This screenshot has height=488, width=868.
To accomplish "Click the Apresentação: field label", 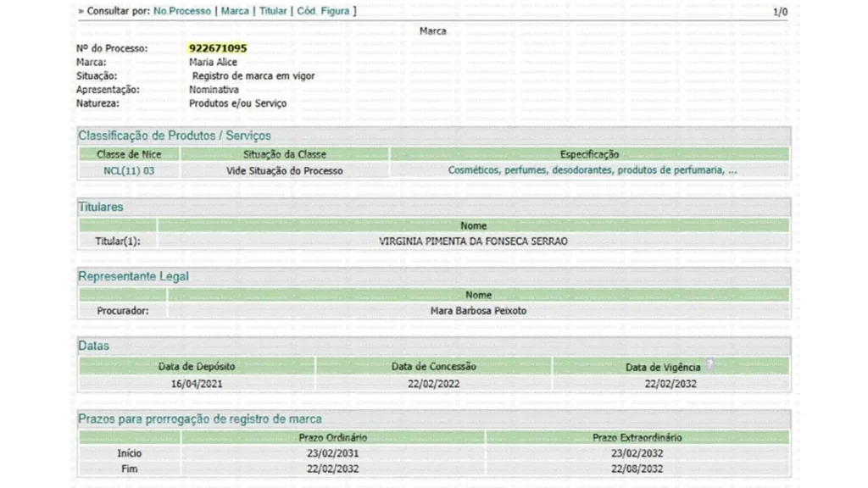I will coord(108,90).
